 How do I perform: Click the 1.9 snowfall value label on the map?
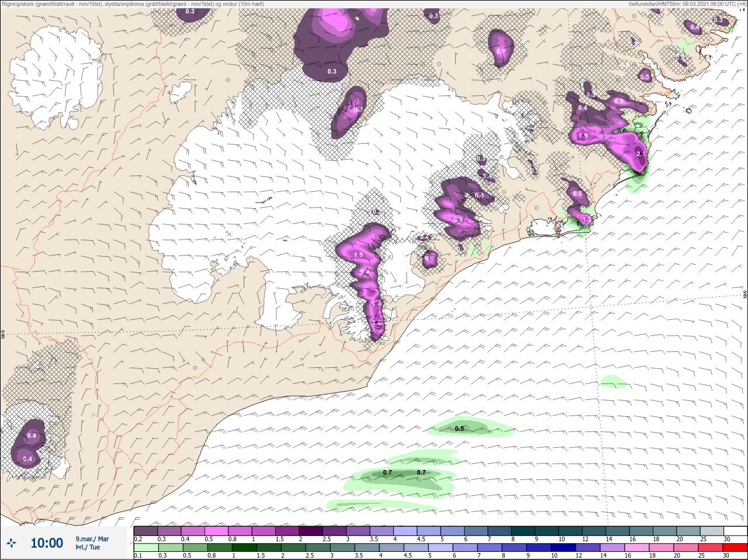click(583, 136)
